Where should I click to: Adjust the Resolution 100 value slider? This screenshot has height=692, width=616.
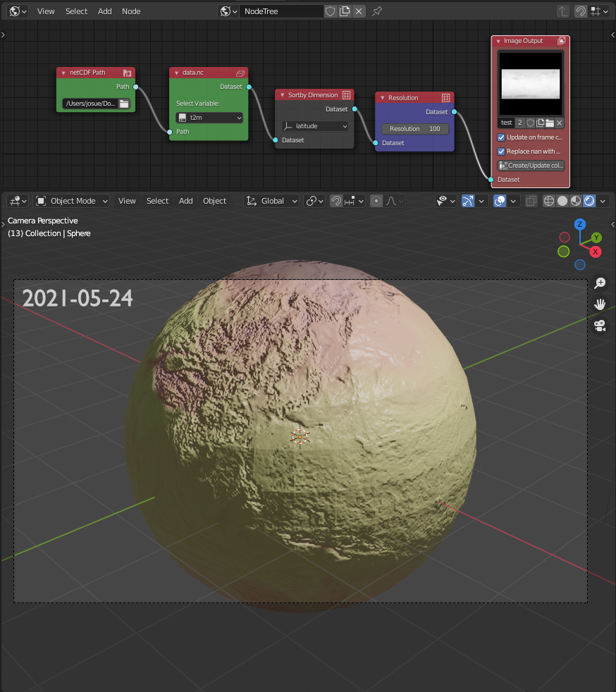[x=414, y=128]
